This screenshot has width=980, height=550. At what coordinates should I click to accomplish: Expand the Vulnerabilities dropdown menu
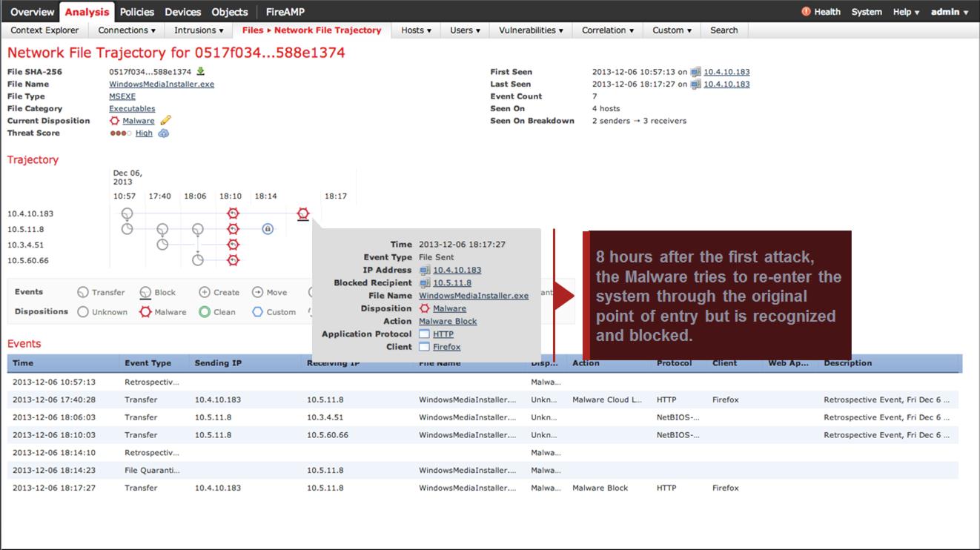[x=530, y=30]
